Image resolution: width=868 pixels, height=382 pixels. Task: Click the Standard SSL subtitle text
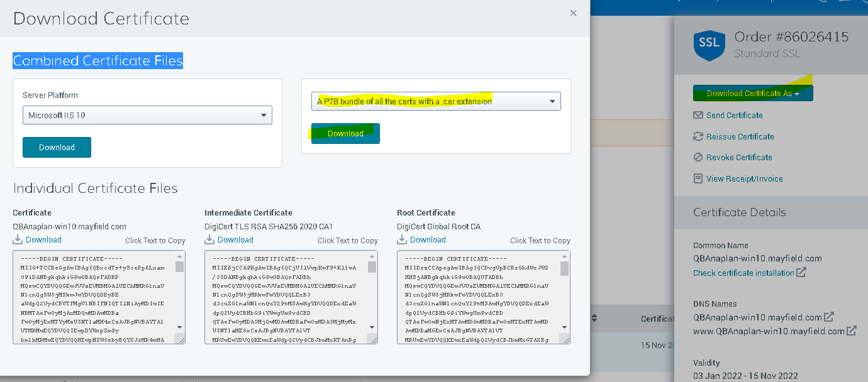[x=767, y=54]
